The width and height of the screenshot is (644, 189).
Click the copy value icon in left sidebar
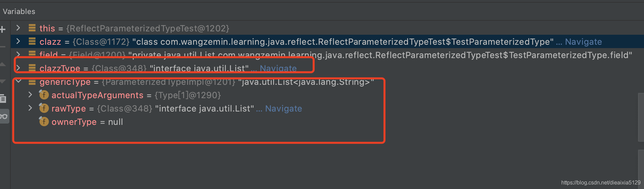[3, 99]
